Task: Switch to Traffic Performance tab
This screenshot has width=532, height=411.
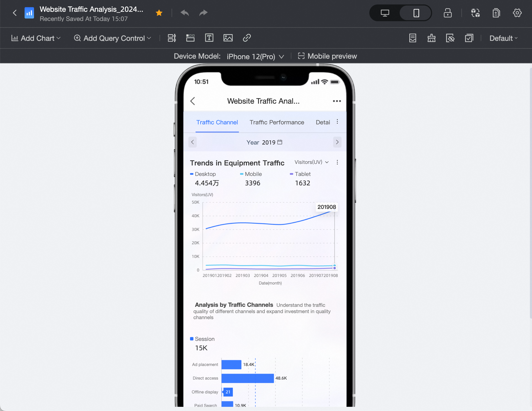Action: coord(277,122)
